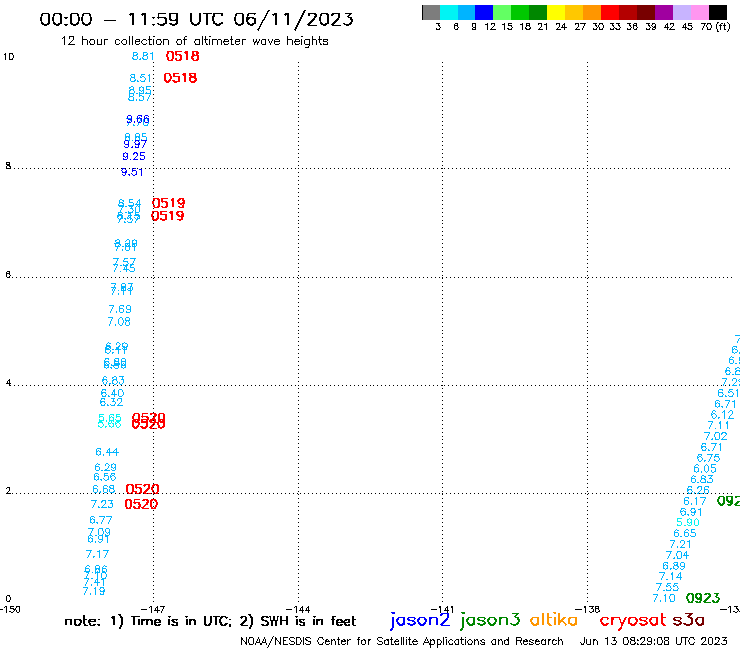The width and height of the screenshot is (740, 650).
Task: Click the 7.14 wave height value
Action: coord(671,576)
